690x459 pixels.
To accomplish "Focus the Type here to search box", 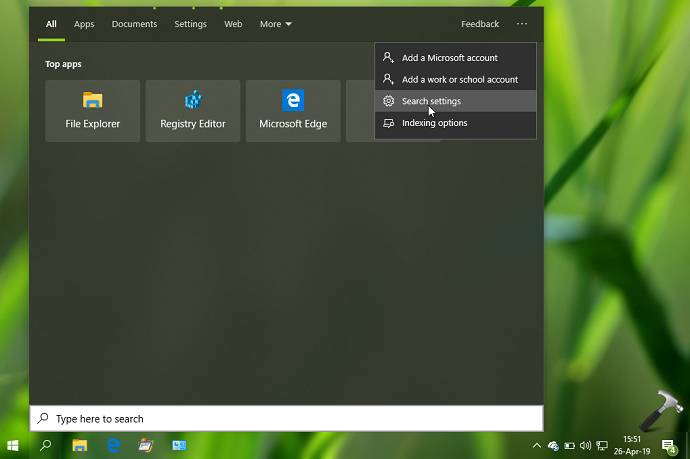I will click(x=286, y=419).
